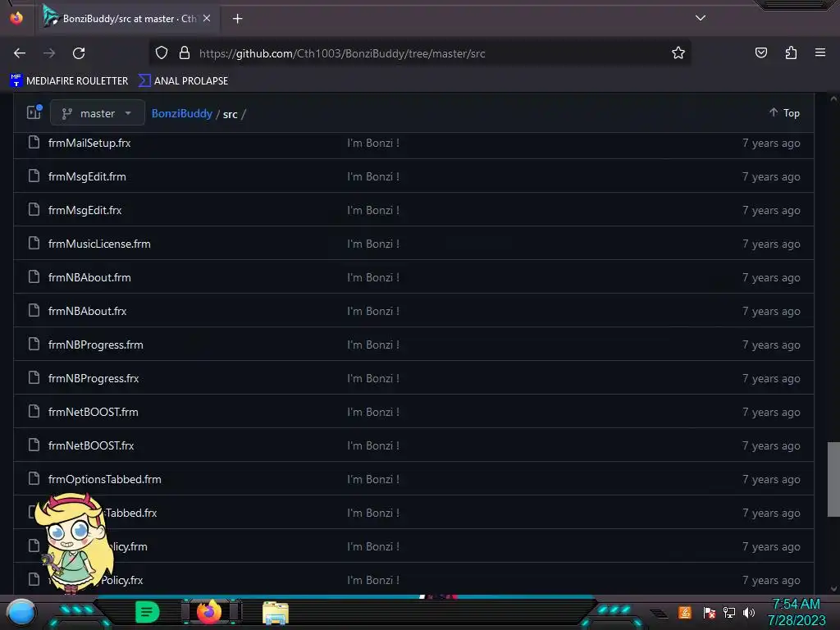Open file frmNBProgress.frx
Screen dimensions: 840x630
point(94,379)
